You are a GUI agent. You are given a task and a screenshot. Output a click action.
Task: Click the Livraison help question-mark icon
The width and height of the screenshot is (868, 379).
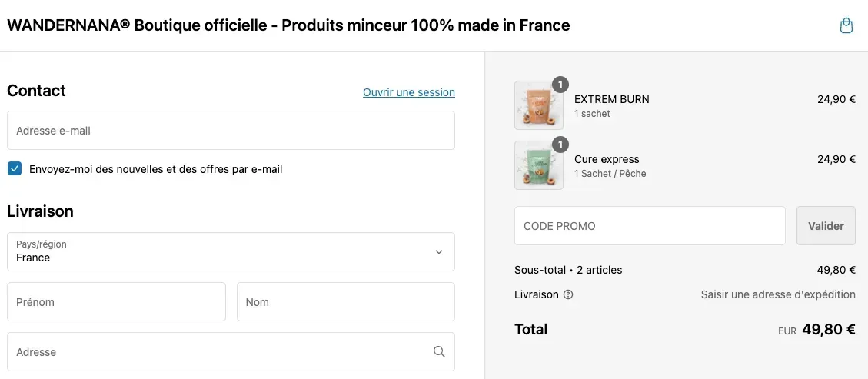pyautogui.click(x=568, y=295)
